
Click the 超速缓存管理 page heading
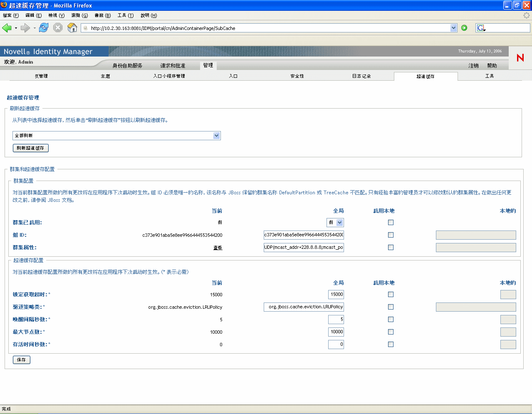tap(23, 98)
